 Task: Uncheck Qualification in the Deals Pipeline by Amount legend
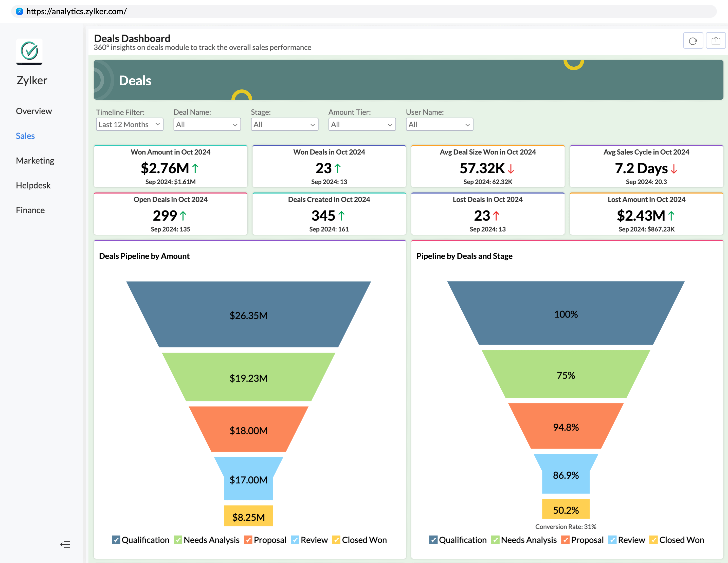pos(116,540)
